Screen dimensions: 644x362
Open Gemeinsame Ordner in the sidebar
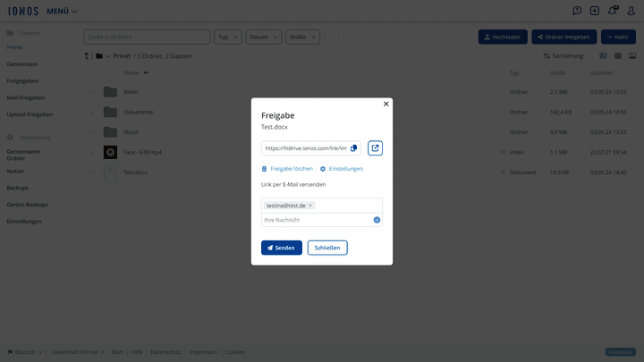[x=24, y=155]
